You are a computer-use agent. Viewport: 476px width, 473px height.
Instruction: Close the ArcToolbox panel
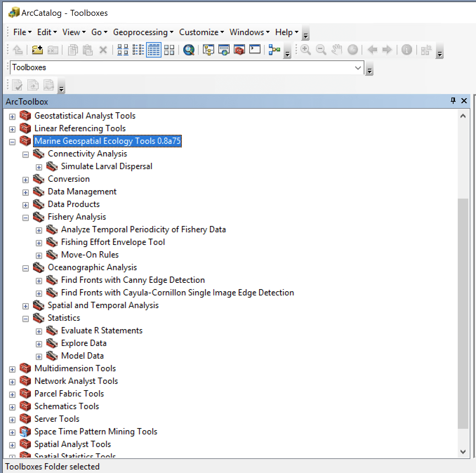point(464,101)
